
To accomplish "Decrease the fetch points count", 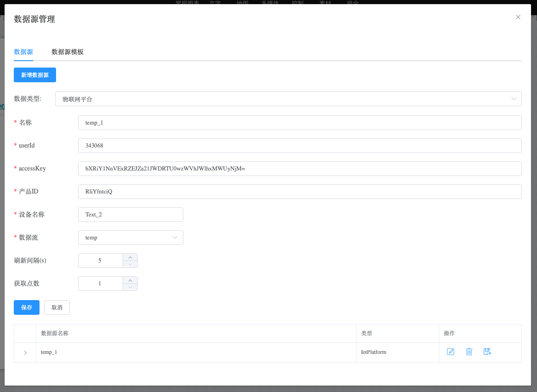I will point(130,287).
